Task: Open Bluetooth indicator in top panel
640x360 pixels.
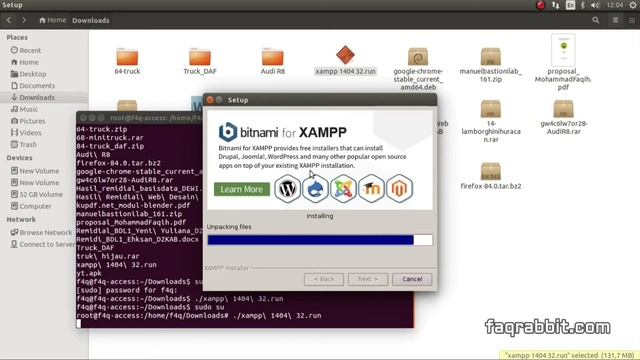Action: click(583, 5)
